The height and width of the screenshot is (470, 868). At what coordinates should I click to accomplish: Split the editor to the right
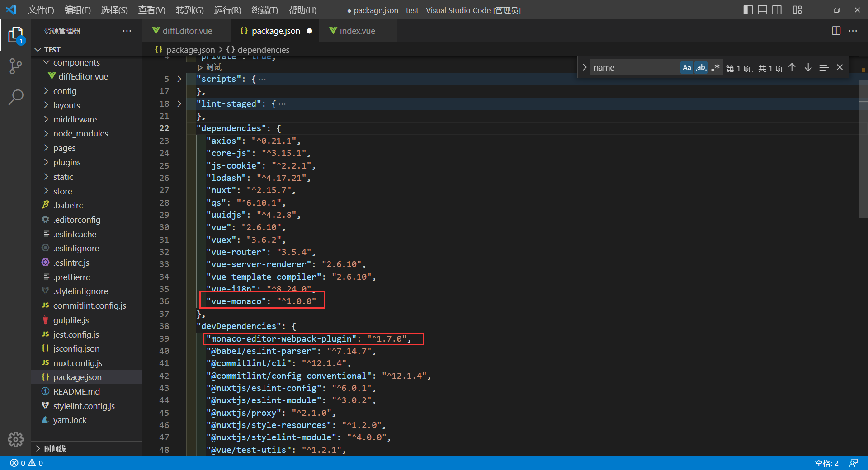click(x=836, y=31)
